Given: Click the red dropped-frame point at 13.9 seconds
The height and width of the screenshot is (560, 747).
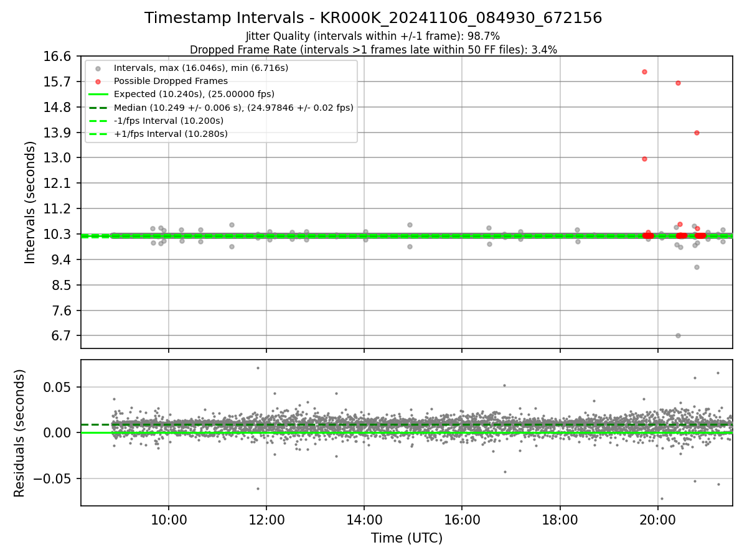Looking at the screenshot, I should coord(697,133).
